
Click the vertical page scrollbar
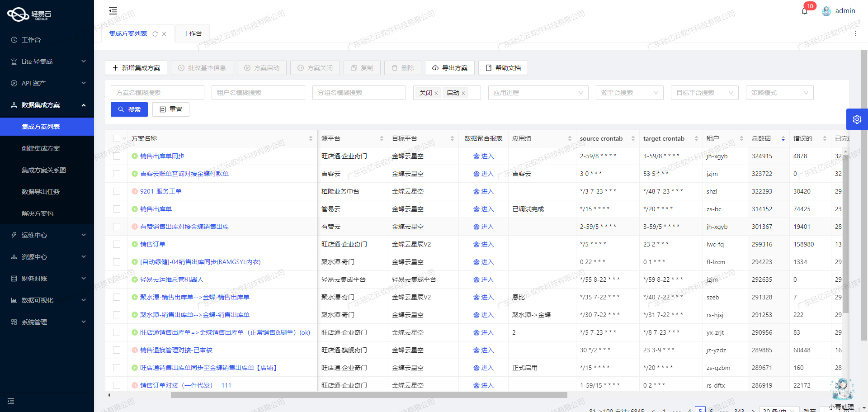pos(864,195)
